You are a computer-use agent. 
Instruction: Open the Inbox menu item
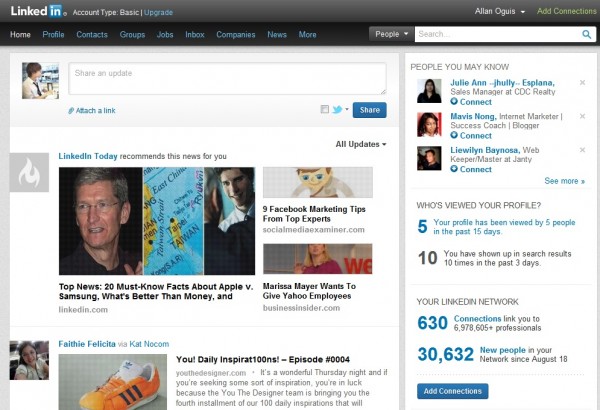click(195, 34)
